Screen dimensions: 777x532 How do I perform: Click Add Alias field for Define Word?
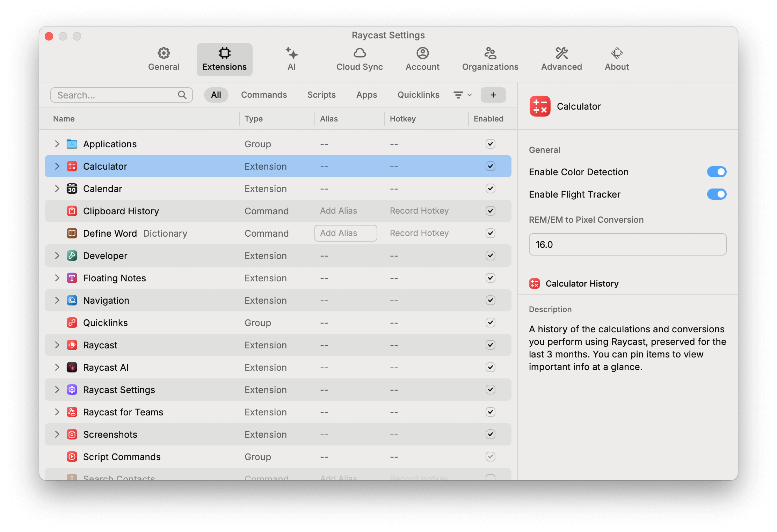click(x=346, y=233)
